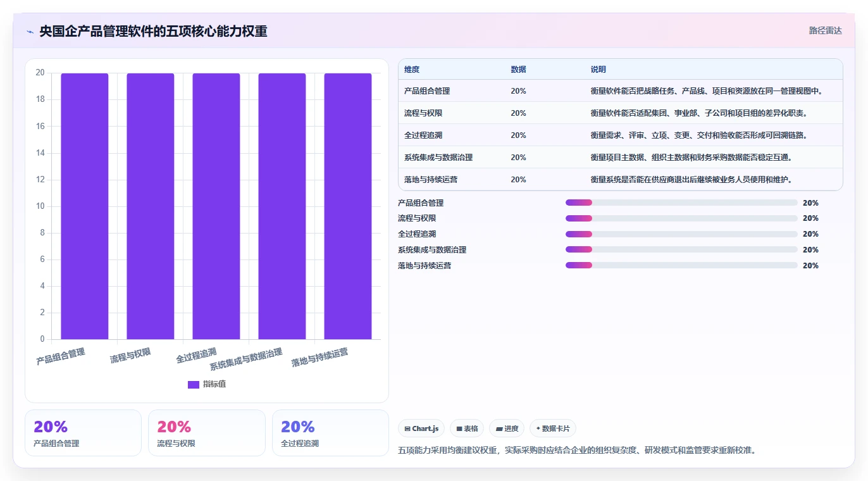Click the 落地与持续运营 chart bar
This screenshot has width=868, height=481.
(348, 206)
